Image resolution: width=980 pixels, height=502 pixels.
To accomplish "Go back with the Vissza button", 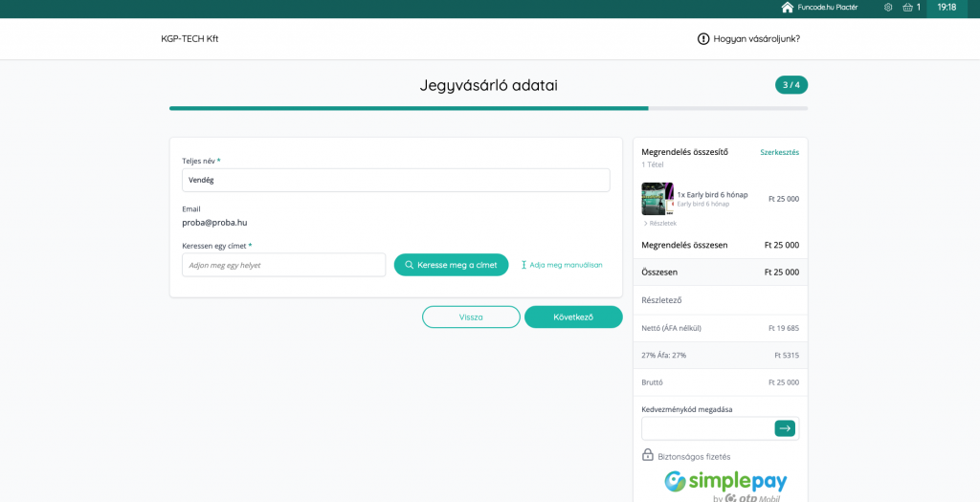I will click(x=471, y=317).
